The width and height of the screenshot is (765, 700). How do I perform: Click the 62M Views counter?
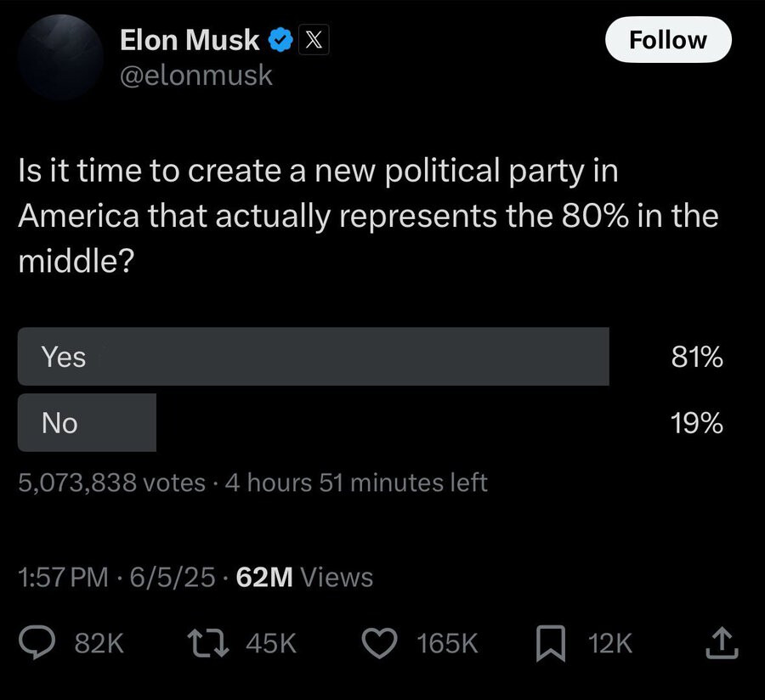pos(304,577)
